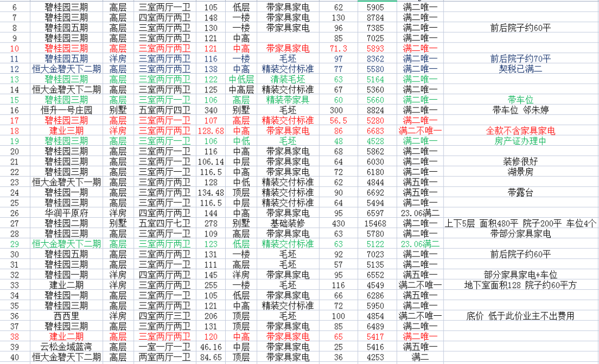Screen dimensions: 599x364
Task: Click the green unit price 4528
Action: [375, 141]
